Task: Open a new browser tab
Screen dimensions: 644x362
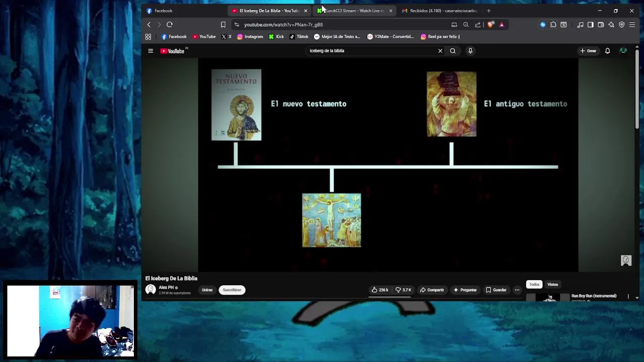Action: click(x=489, y=11)
